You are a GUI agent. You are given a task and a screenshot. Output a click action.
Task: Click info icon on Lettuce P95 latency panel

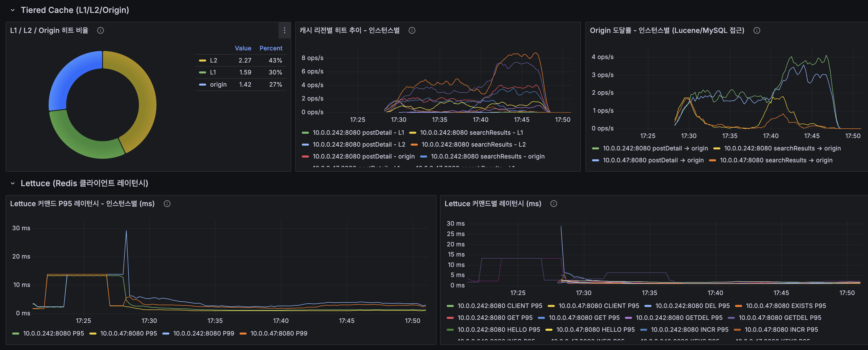pyautogui.click(x=167, y=203)
